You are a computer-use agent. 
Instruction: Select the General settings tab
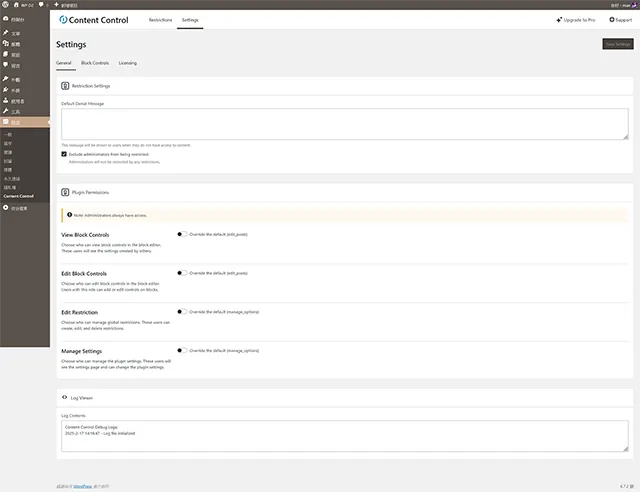64,63
